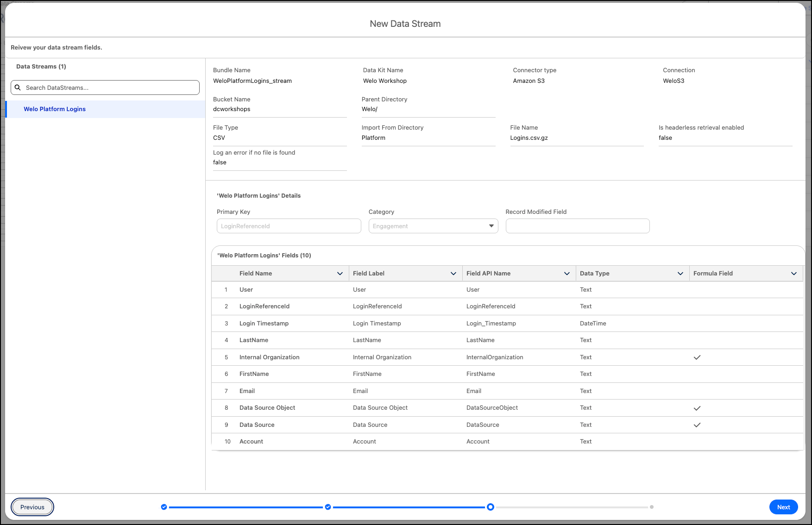Go to the Previous step
This screenshot has height=525, width=812.
tap(32, 507)
